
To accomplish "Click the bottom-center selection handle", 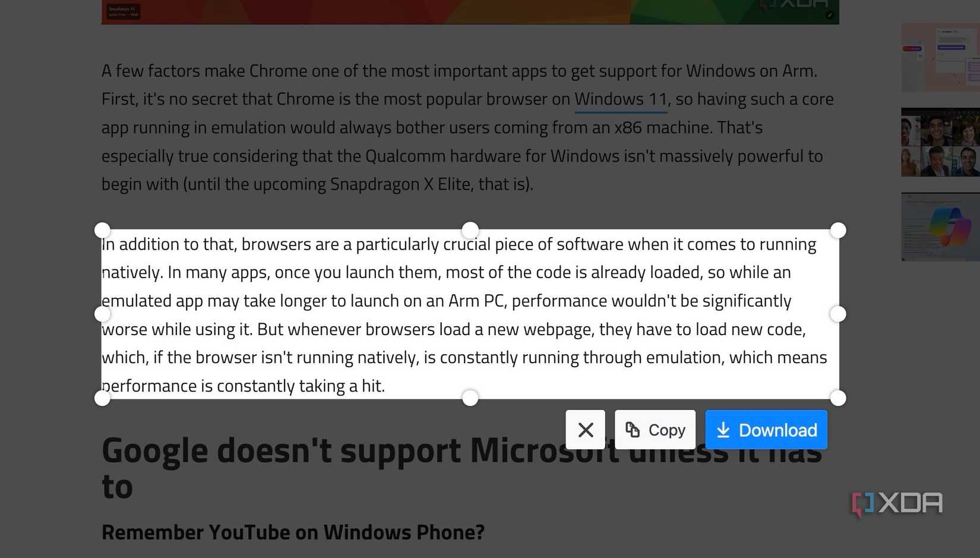I will (470, 398).
